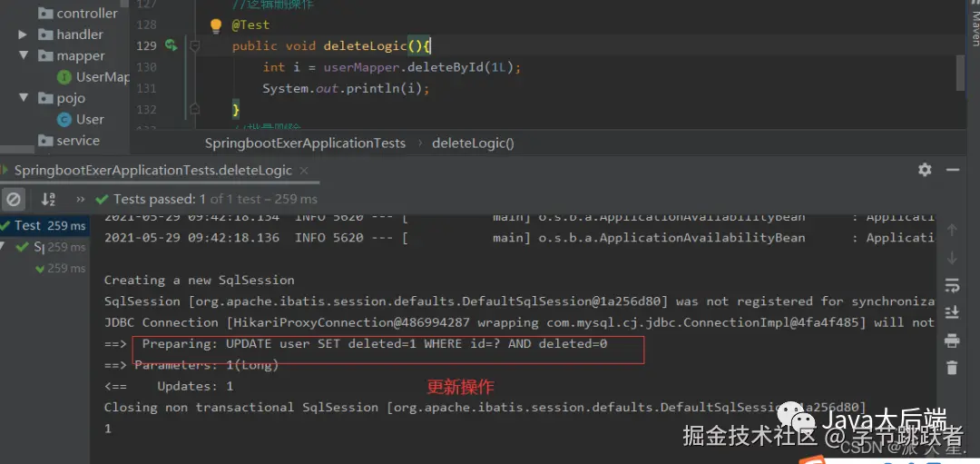Click 'Tests passed: 1 of 1 test' status
This screenshot has height=464, width=980.
click(215, 200)
